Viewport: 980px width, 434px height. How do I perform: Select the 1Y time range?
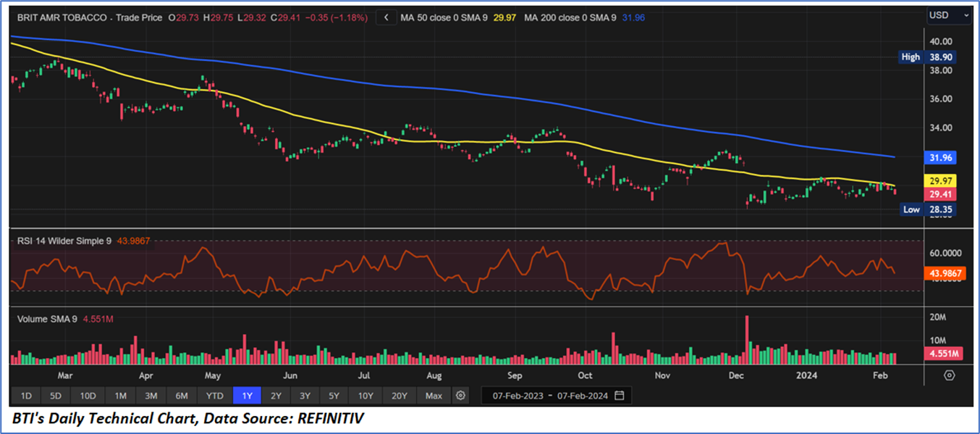[247, 396]
